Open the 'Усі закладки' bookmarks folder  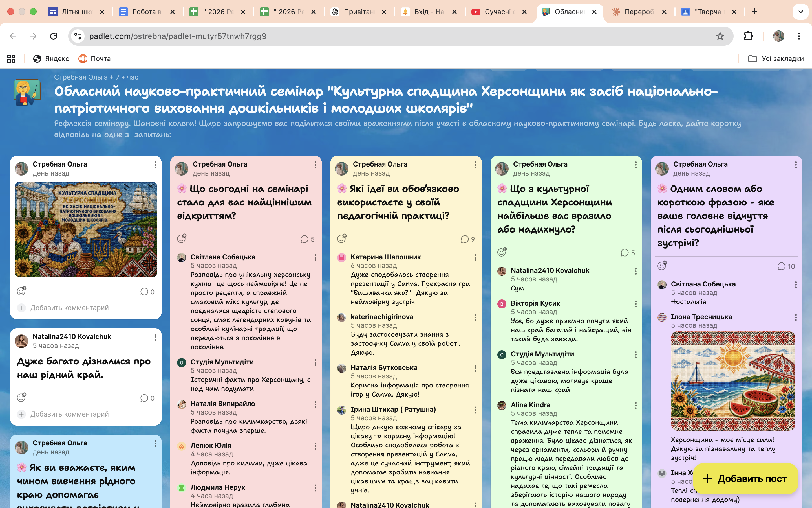[x=776, y=58]
